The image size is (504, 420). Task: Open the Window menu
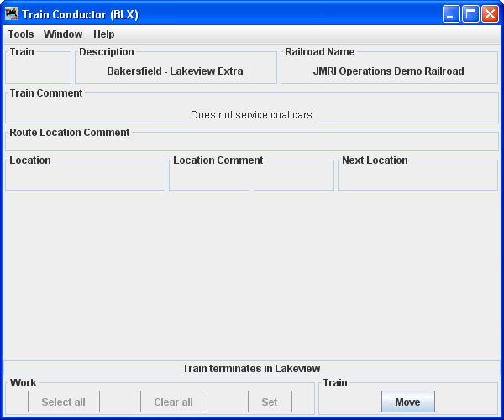click(63, 34)
